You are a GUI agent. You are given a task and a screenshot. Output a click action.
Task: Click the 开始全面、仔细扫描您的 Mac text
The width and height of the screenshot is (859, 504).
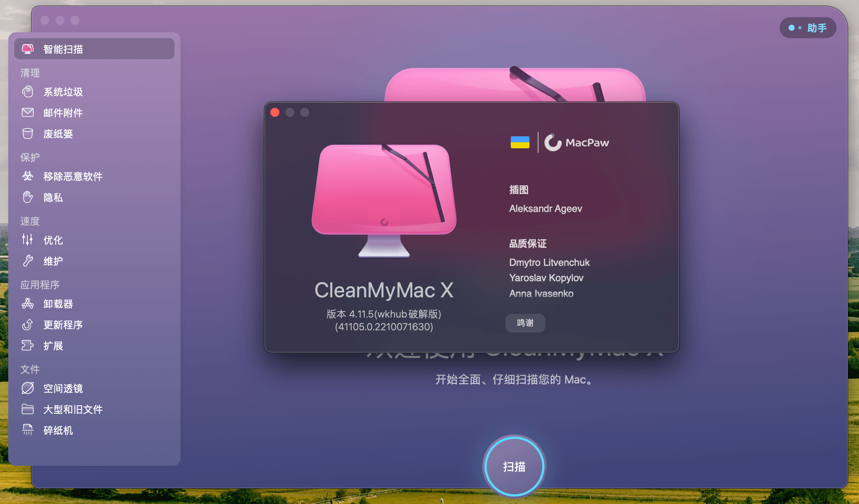515,380
